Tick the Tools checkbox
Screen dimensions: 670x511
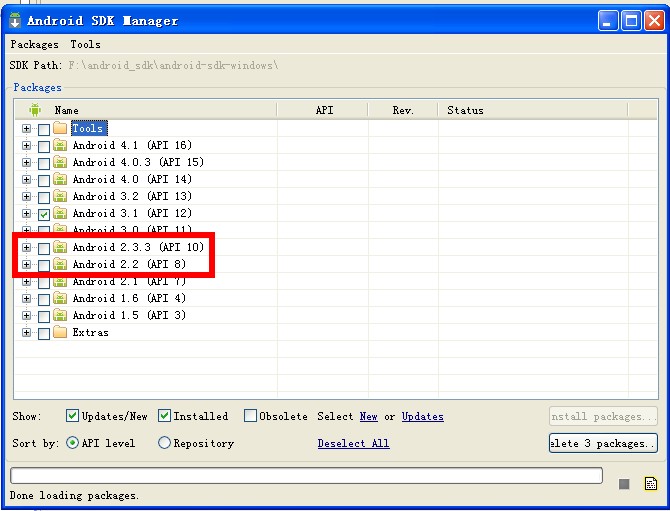point(44,129)
